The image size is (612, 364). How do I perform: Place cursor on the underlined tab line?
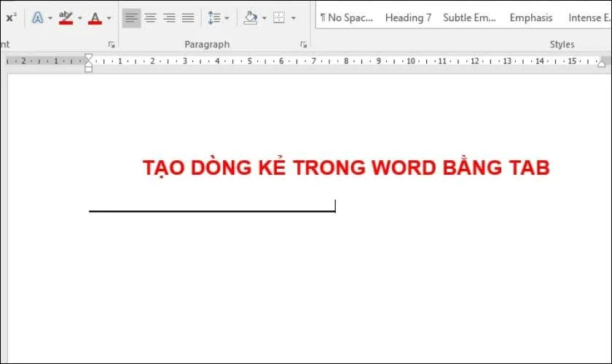coord(212,211)
